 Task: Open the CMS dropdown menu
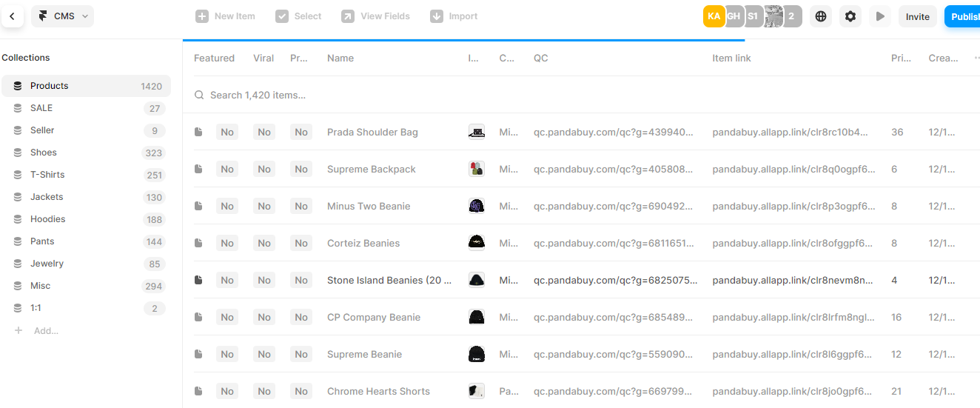point(62,16)
